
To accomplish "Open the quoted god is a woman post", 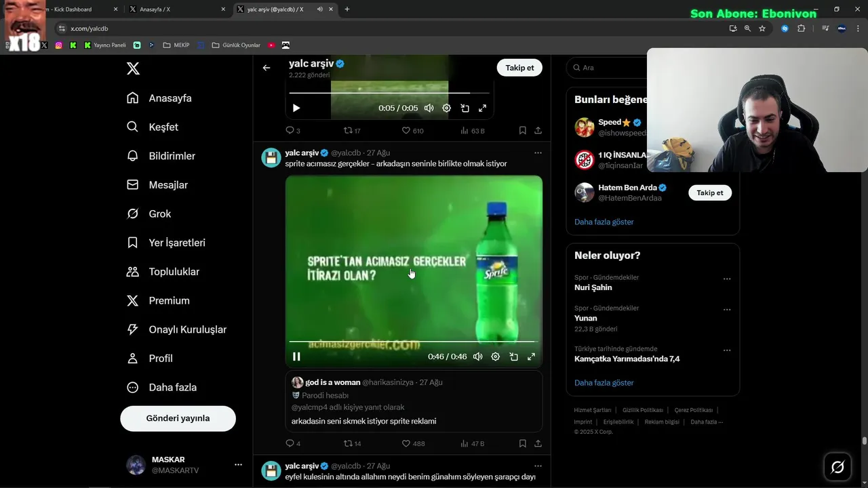I will point(414,401).
